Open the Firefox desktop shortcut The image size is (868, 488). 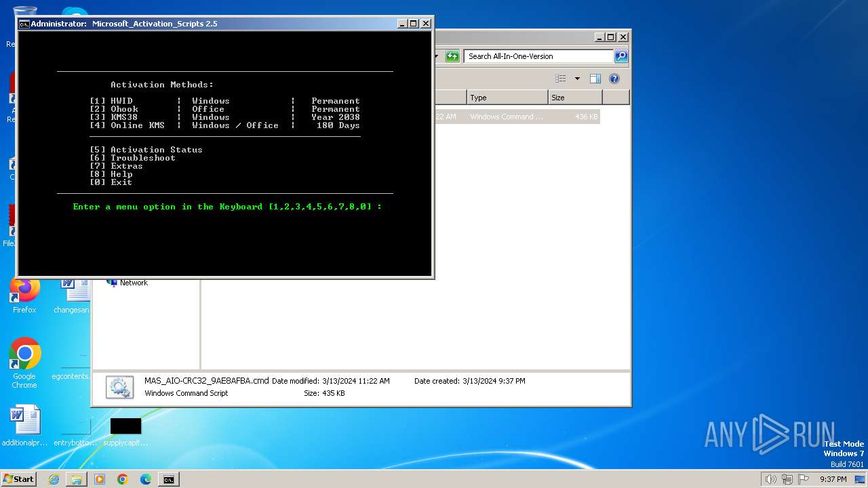(24, 295)
